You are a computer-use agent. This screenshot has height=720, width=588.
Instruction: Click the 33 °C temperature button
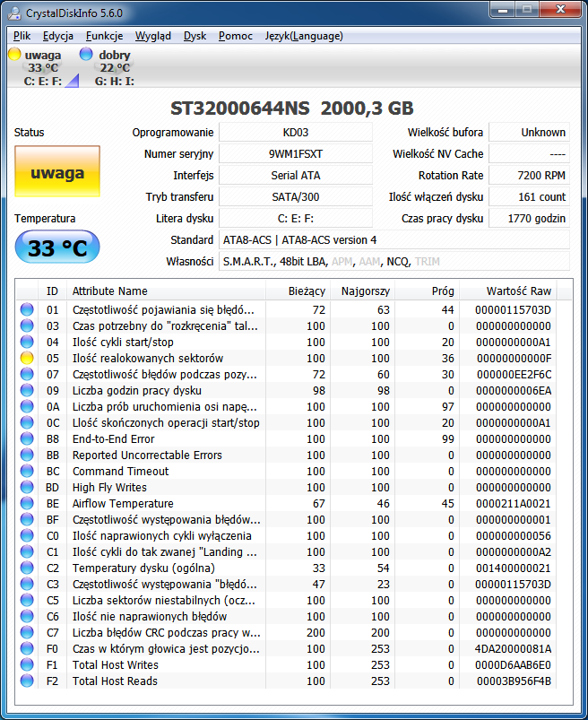click(57, 247)
